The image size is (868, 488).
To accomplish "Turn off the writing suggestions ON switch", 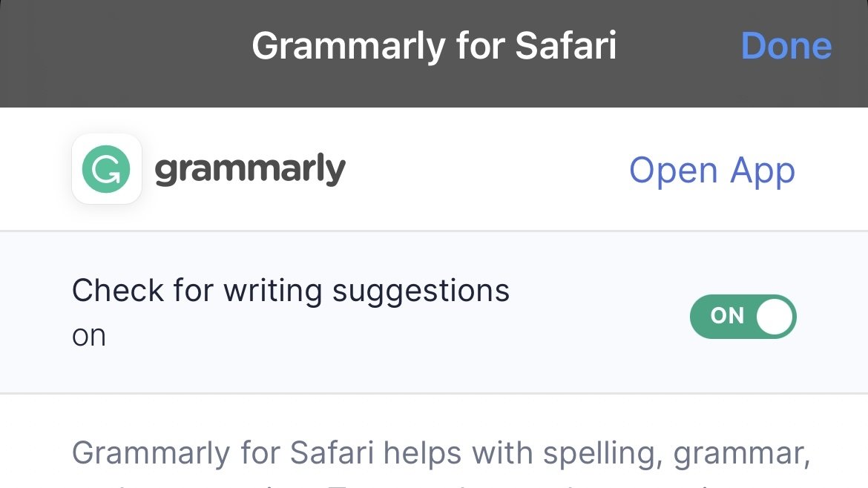I will tap(743, 317).
